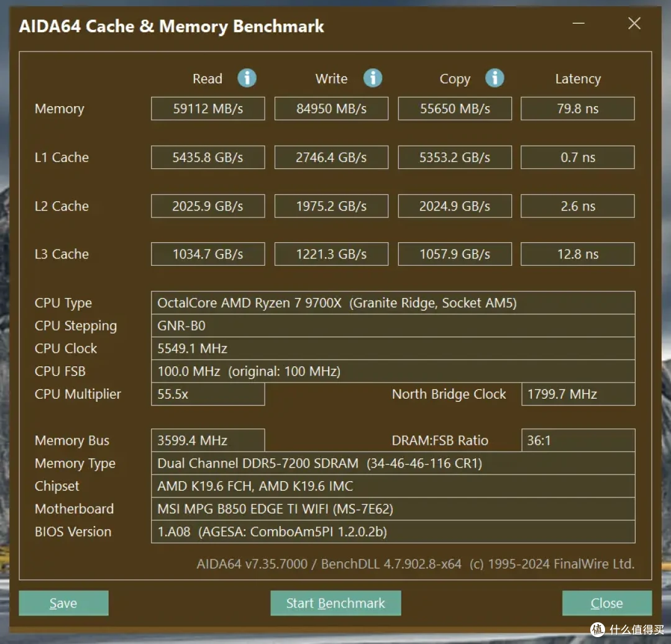Click L2 Cache write value 1975.2 GB/s
This screenshot has width=671, height=644.
(x=331, y=206)
